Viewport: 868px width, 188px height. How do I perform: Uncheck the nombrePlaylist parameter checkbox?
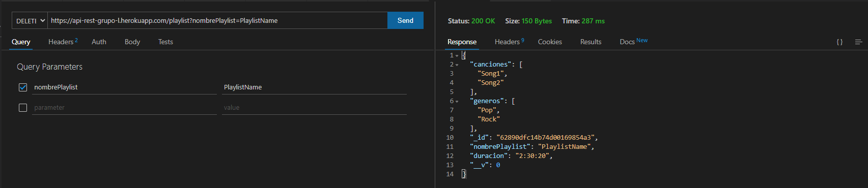[x=23, y=87]
